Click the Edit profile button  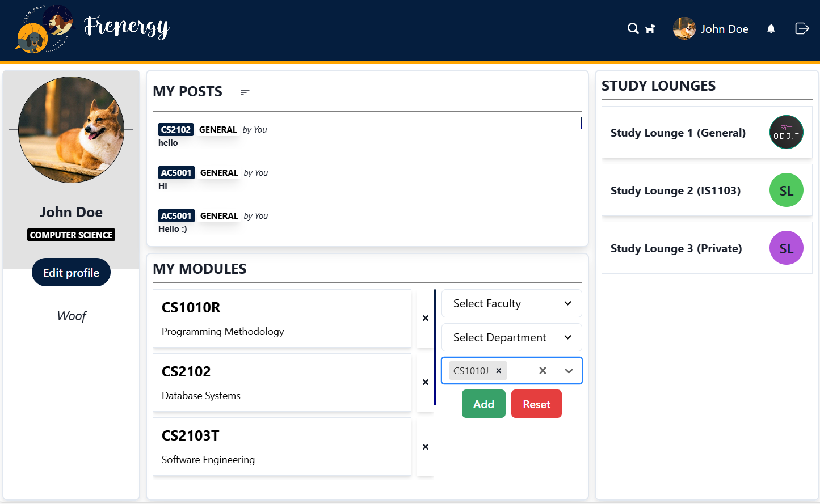click(x=71, y=272)
